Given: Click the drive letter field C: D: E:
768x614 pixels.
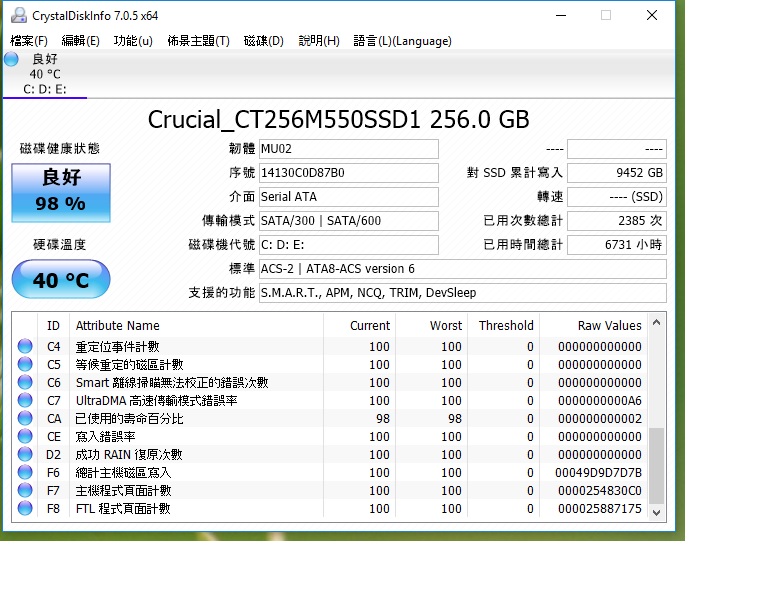Looking at the screenshot, I should (349, 245).
